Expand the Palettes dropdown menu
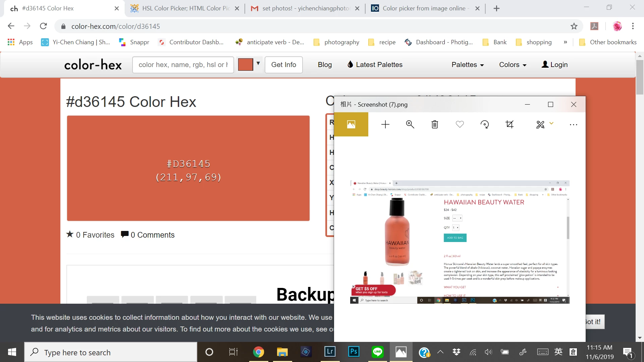 point(468,65)
